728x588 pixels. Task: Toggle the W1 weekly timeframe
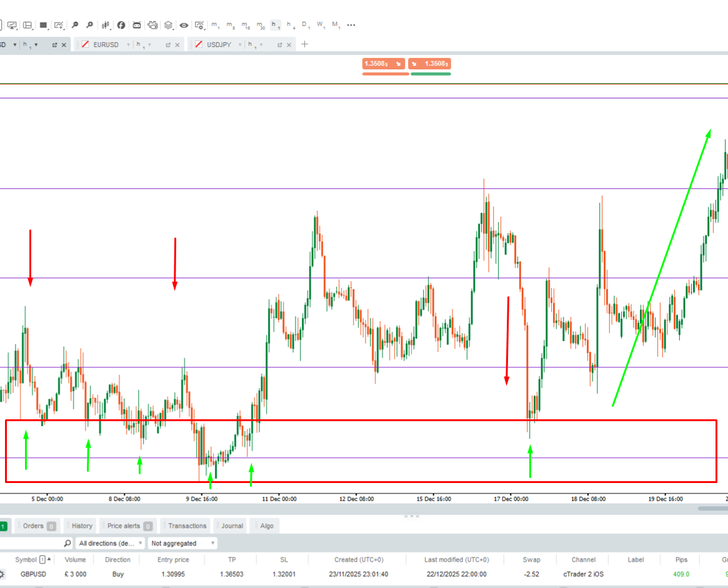point(320,25)
